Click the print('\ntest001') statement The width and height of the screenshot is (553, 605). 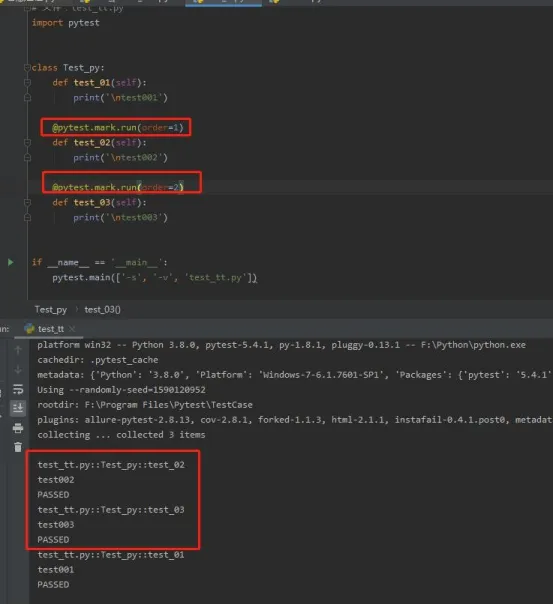[120, 98]
